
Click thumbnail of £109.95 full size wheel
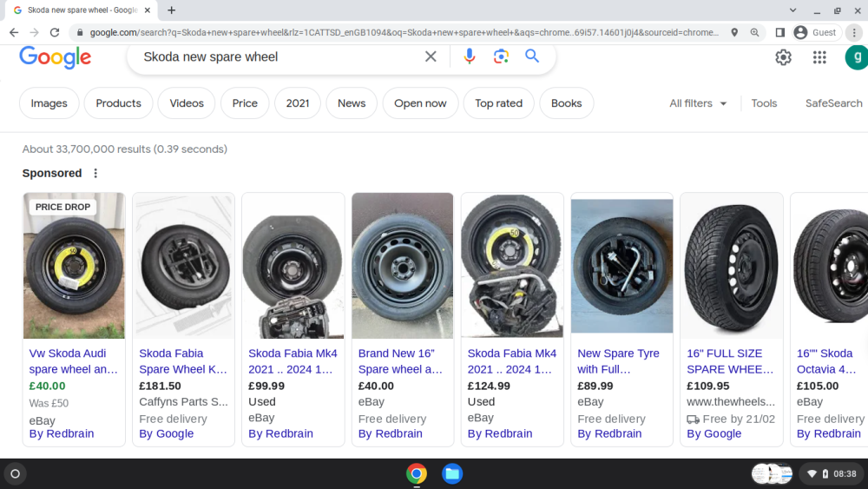pyautogui.click(x=731, y=266)
